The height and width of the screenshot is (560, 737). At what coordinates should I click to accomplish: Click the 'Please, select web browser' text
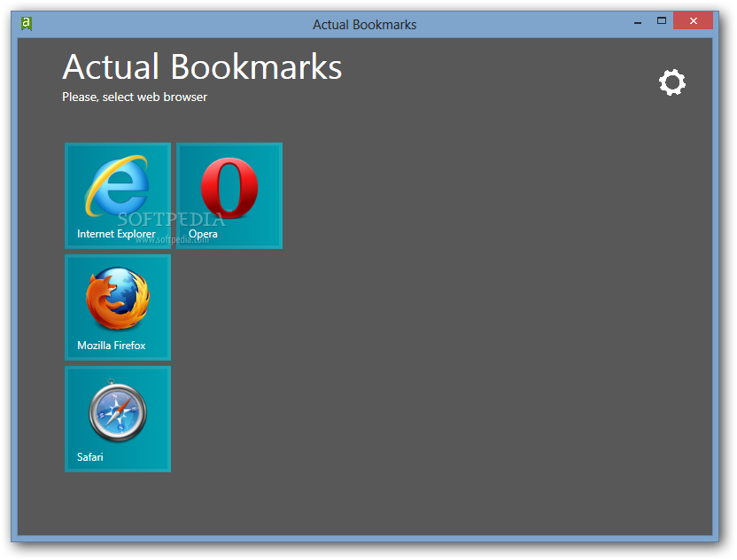coord(135,97)
